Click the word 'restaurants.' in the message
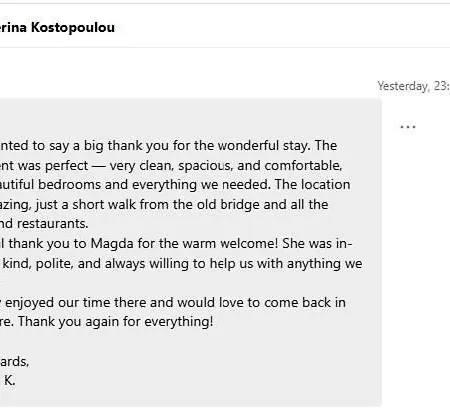Image resolution: width=450 pixels, height=415 pixels. (x=53, y=224)
